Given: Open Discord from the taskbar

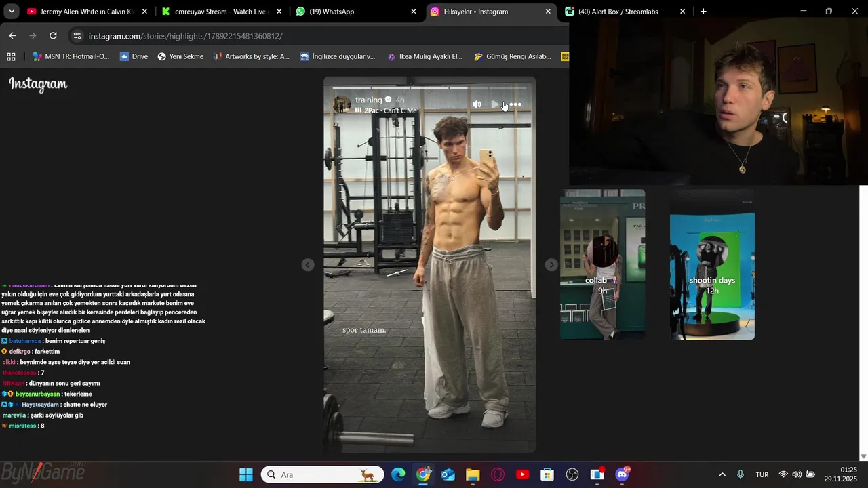Looking at the screenshot, I should pos(622,474).
